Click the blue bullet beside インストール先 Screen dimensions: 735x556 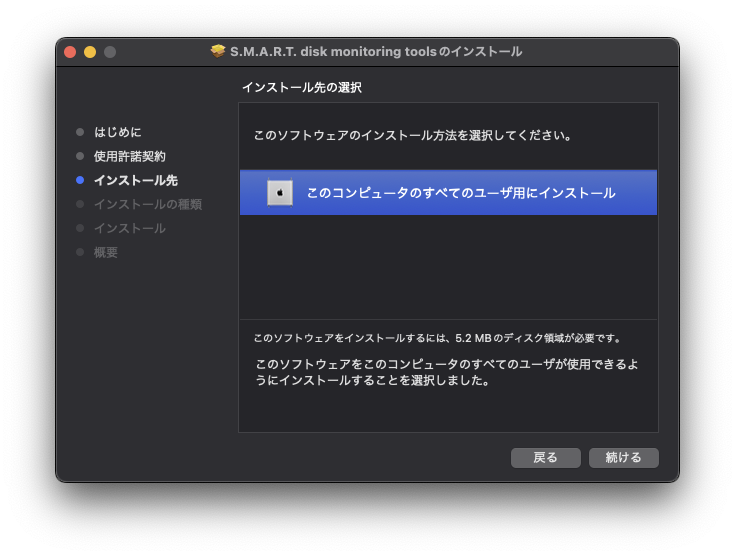pos(80,180)
